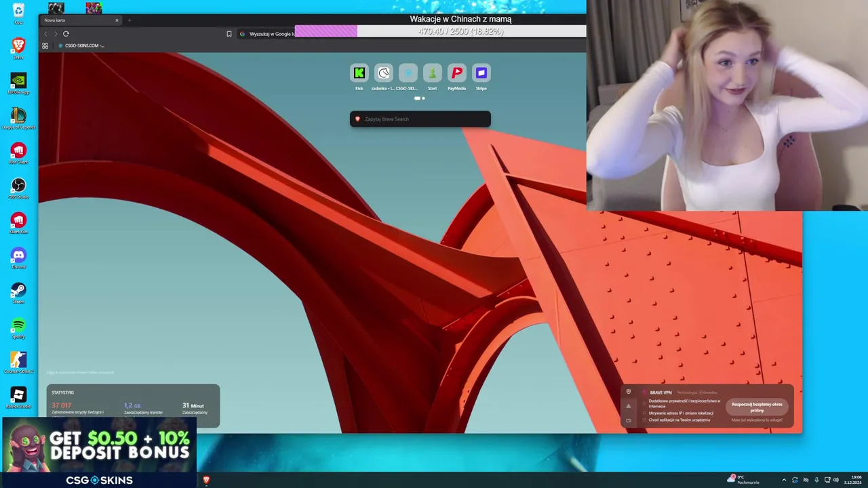Click the 37 017 blocked trackers statistic
The width and height of the screenshot is (868, 488).
pyautogui.click(x=61, y=405)
